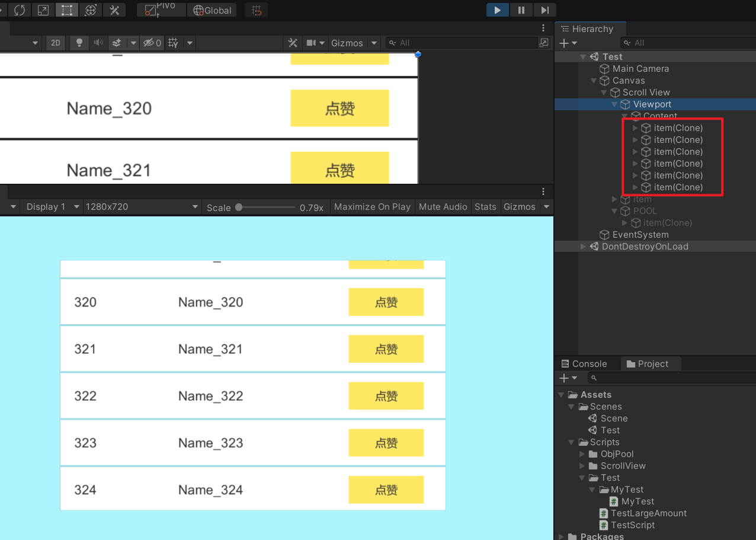Toggle hidden objects eye icon showing 0
Viewport: 756px width, 540px height.
coord(152,43)
